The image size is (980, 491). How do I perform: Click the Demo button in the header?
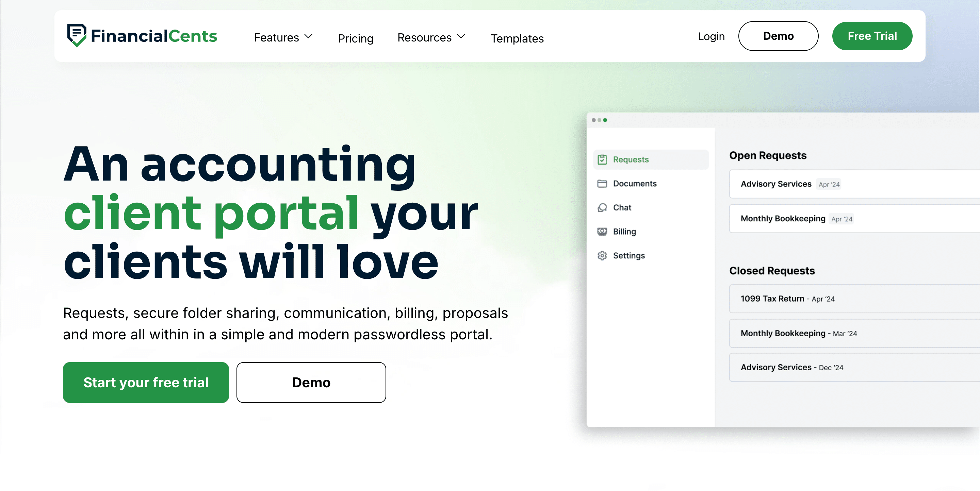tap(778, 36)
